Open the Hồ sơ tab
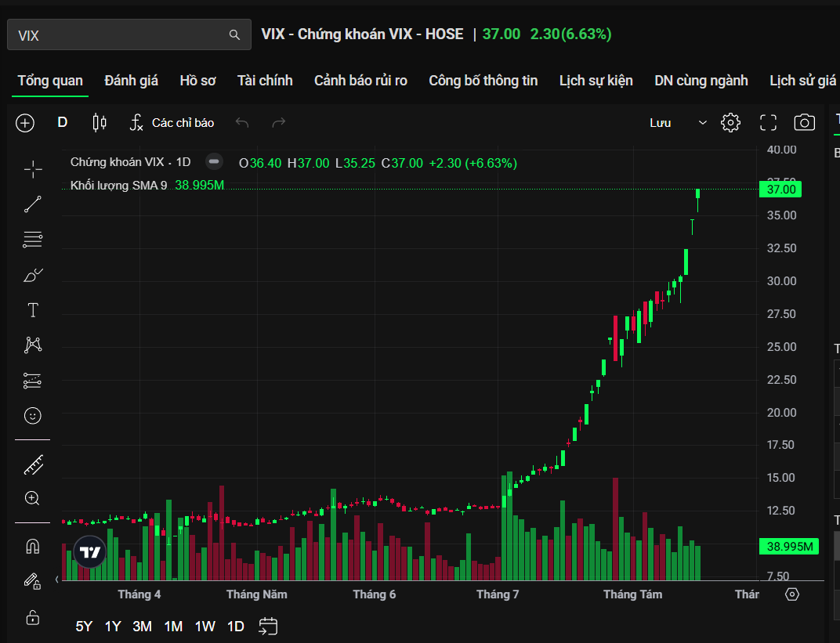Screen dimensions: 840x643 click(197, 81)
